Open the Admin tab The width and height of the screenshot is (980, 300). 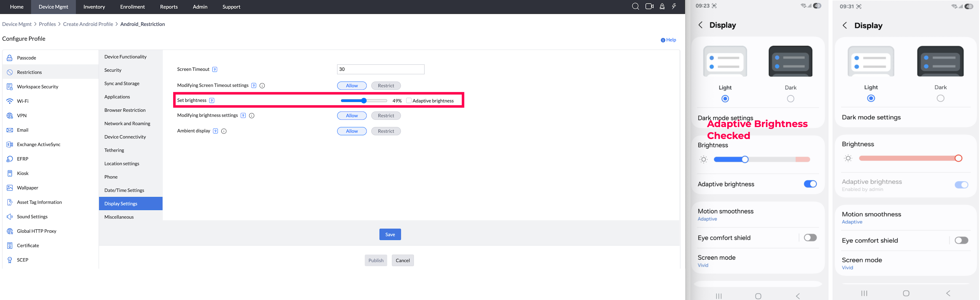(x=200, y=7)
